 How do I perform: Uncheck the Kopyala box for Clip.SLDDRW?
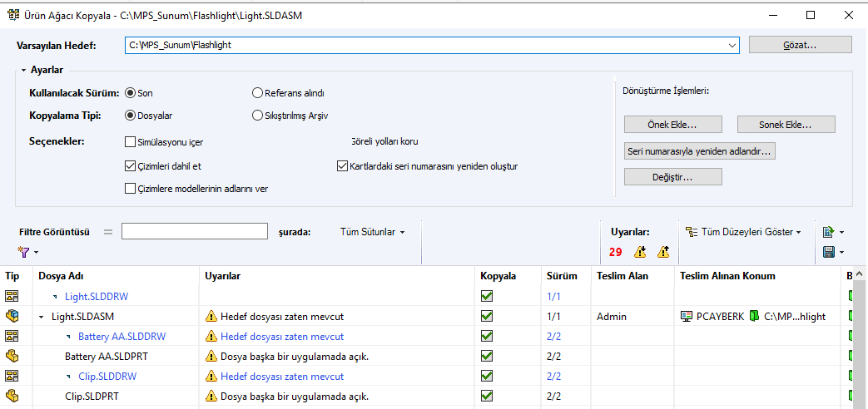pos(487,376)
